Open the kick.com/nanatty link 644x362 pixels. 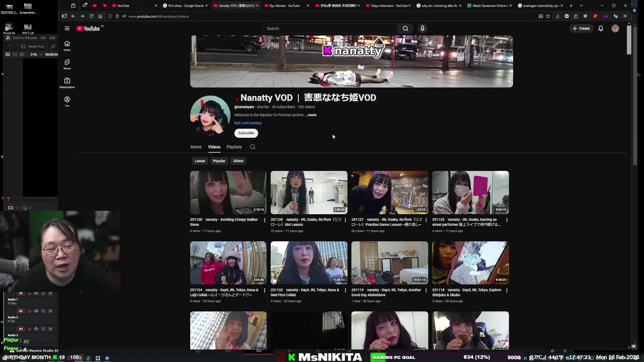click(x=248, y=123)
